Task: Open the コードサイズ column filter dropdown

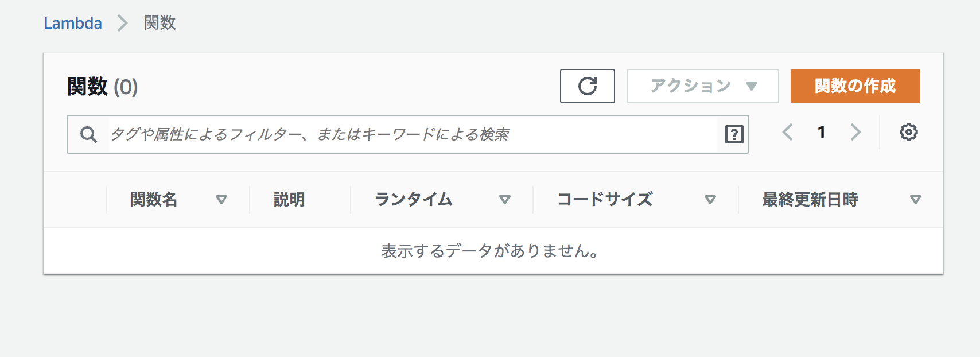Action: 710,200
